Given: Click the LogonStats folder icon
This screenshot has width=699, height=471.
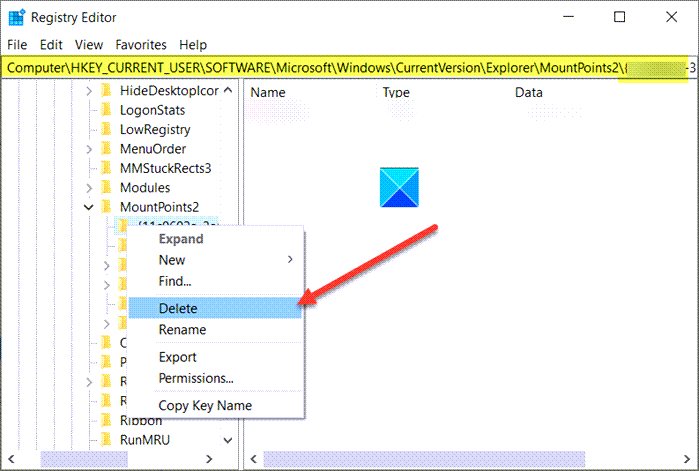Looking at the screenshot, I should pos(106,110).
